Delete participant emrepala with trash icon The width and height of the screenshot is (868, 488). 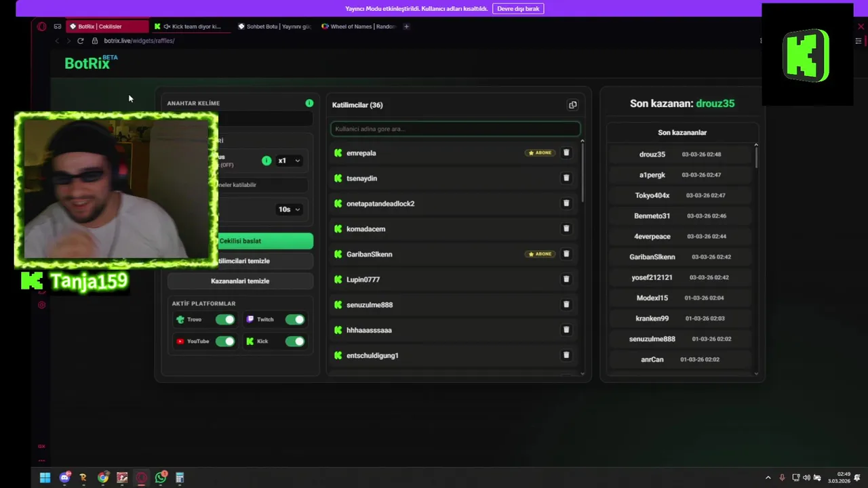click(566, 153)
